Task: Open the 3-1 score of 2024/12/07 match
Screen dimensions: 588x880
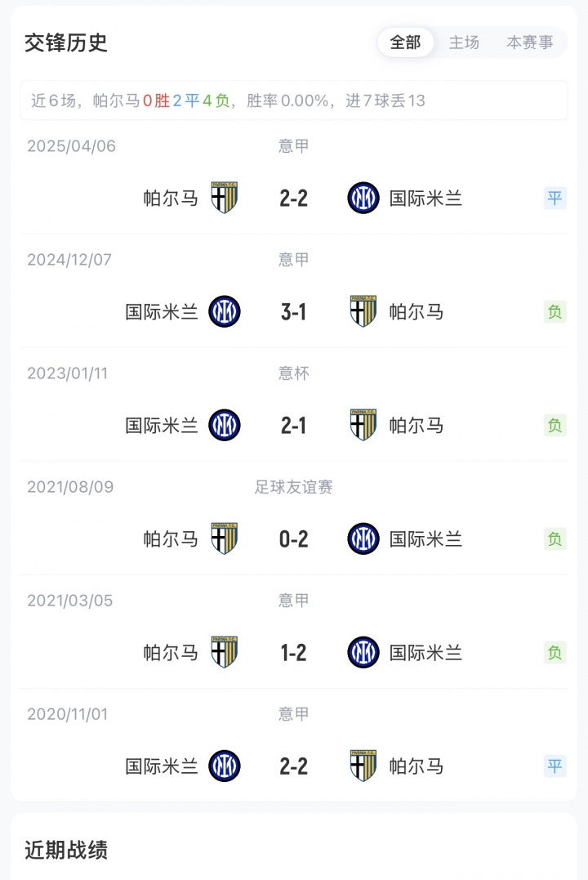Action: point(293,311)
